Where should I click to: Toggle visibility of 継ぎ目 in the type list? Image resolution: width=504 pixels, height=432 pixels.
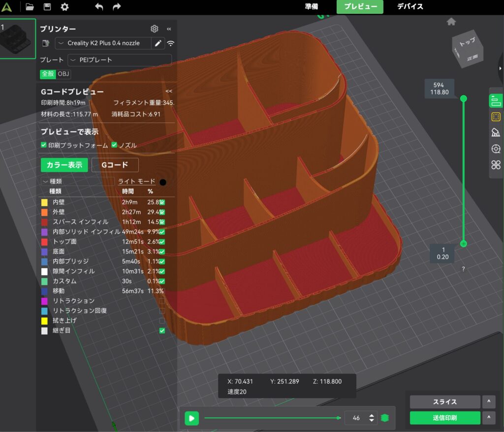162,331
